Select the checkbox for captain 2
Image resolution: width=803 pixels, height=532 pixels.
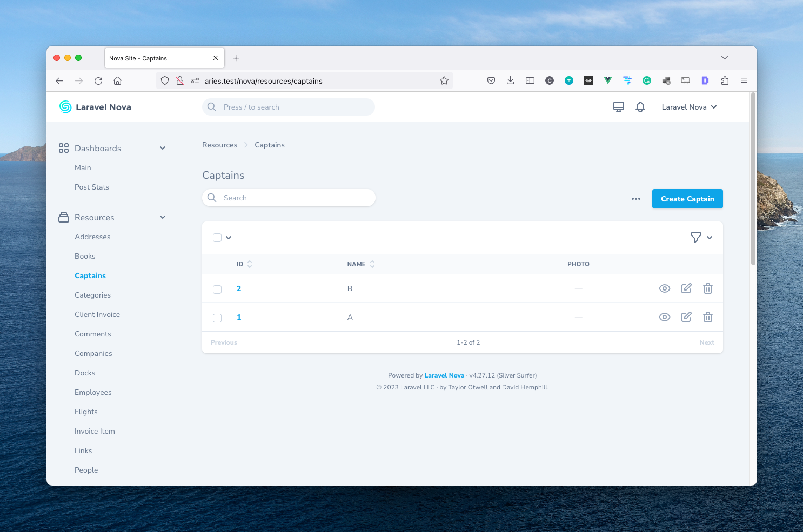click(x=217, y=289)
